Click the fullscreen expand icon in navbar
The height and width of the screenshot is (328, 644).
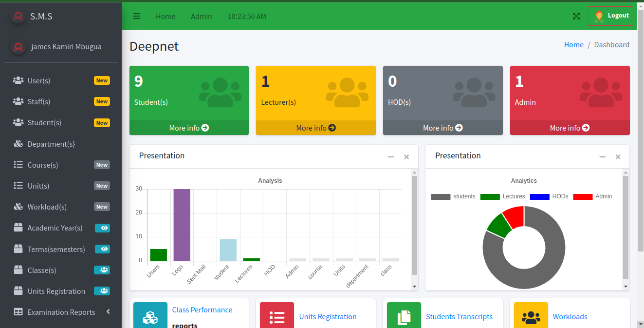pos(576,16)
